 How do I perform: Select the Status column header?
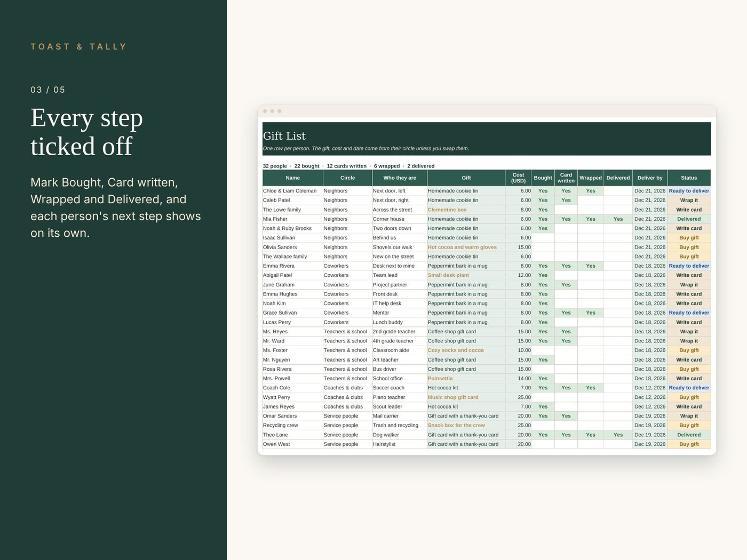pos(689,178)
